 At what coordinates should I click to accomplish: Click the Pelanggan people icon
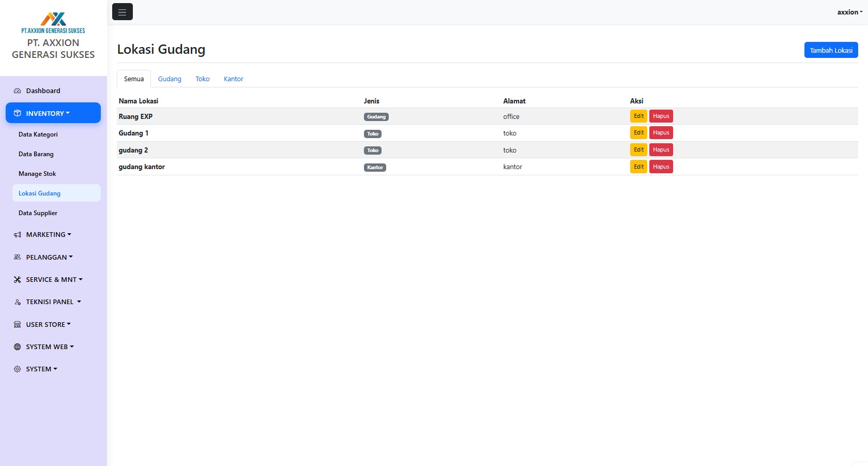pos(17,257)
